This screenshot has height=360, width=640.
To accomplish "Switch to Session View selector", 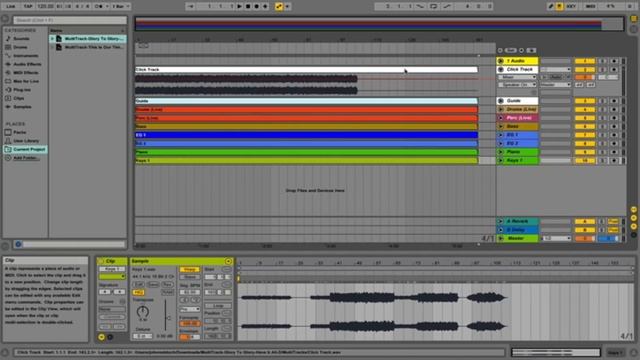I will pyautogui.click(x=634, y=29).
